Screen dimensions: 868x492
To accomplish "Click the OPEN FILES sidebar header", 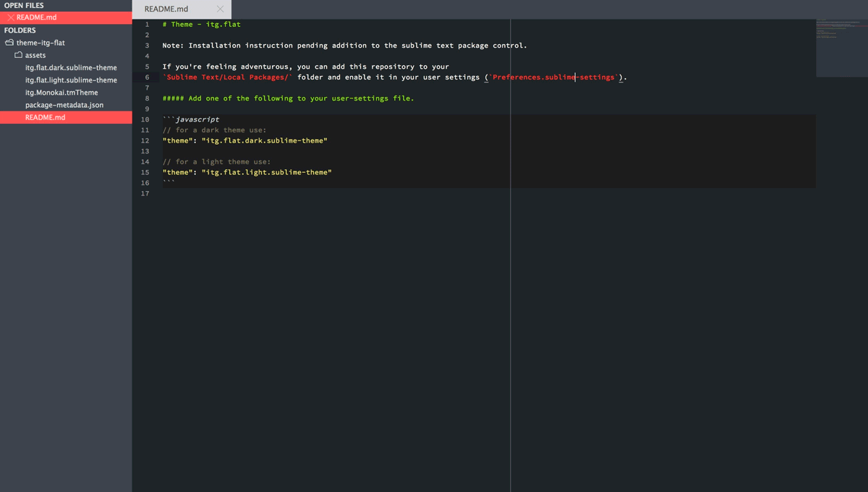I will coord(24,5).
